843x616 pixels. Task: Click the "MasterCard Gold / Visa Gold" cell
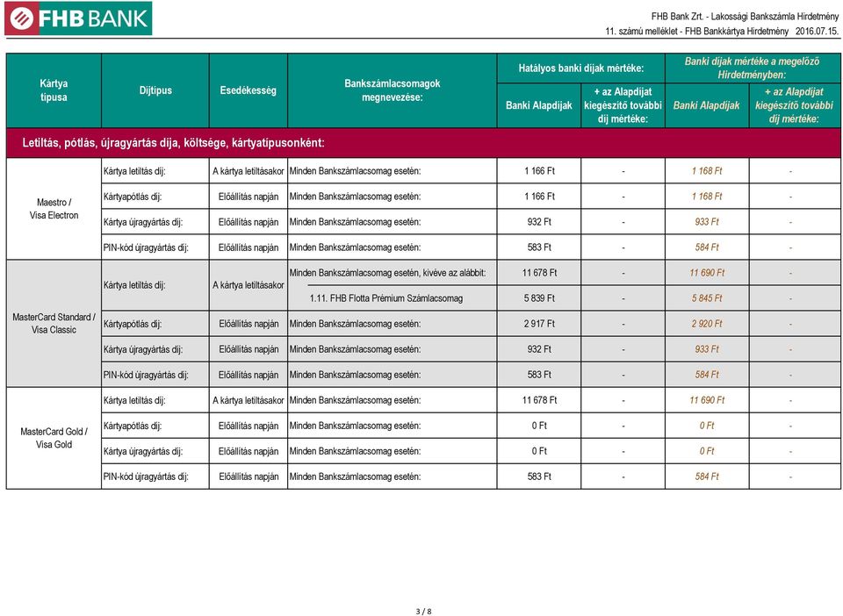(x=54, y=438)
